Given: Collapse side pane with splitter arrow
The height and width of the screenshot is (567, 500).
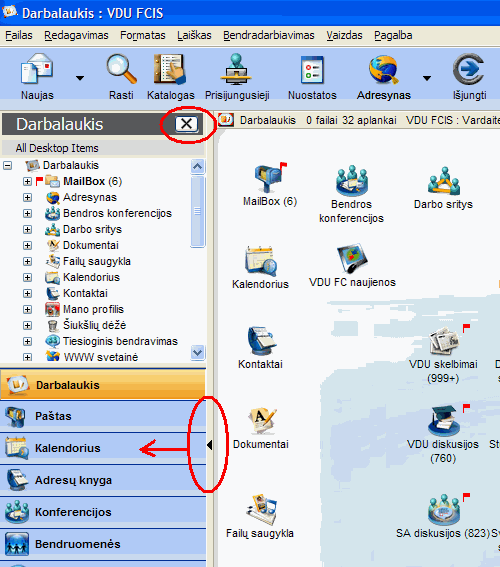Looking at the screenshot, I should pos(210,445).
